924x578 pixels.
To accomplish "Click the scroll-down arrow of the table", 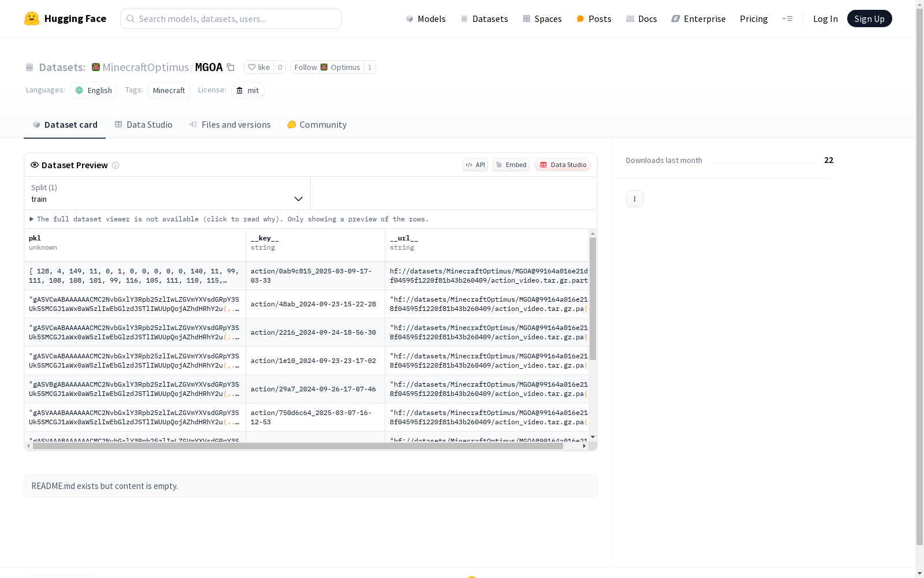I will (593, 437).
